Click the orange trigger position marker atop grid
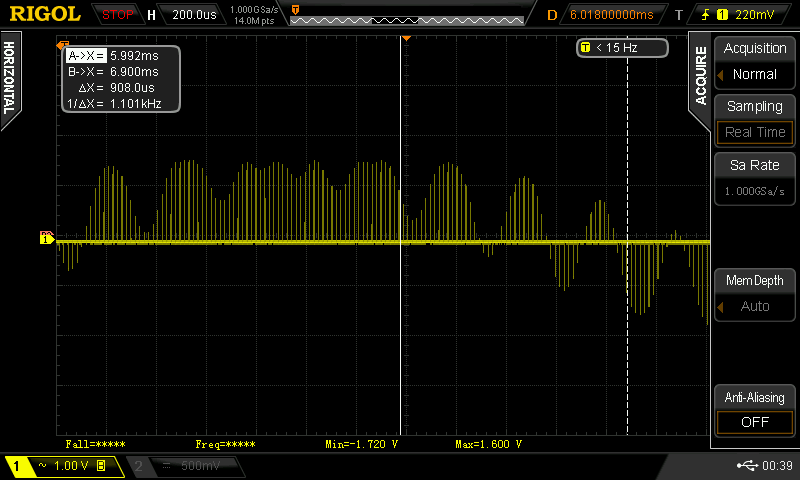The image size is (800, 480). click(x=406, y=39)
